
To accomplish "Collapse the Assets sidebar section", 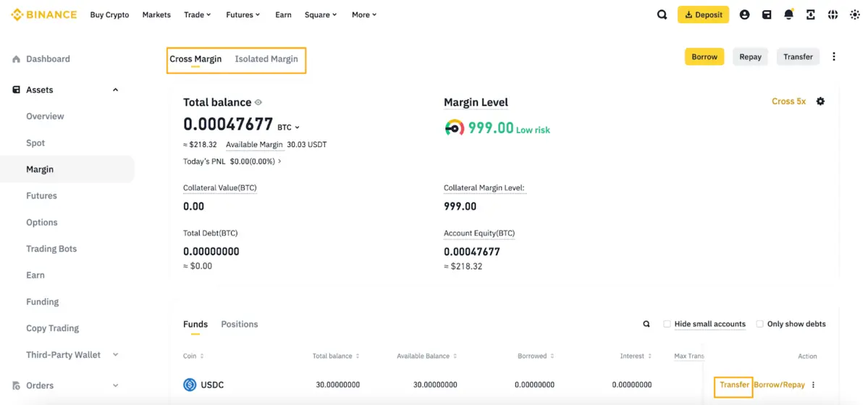I will tap(115, 90).
